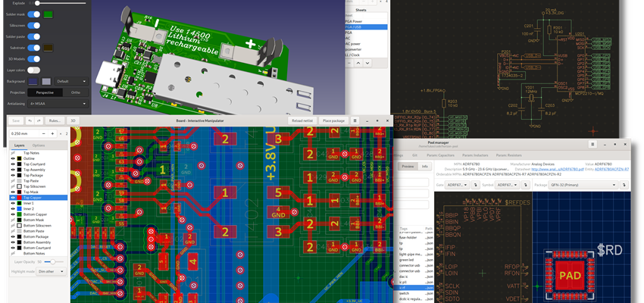Open the Antialiasing 4x MSAA dropdown
The height and width of the screenshot is (303, 644).
click(59, 103)
